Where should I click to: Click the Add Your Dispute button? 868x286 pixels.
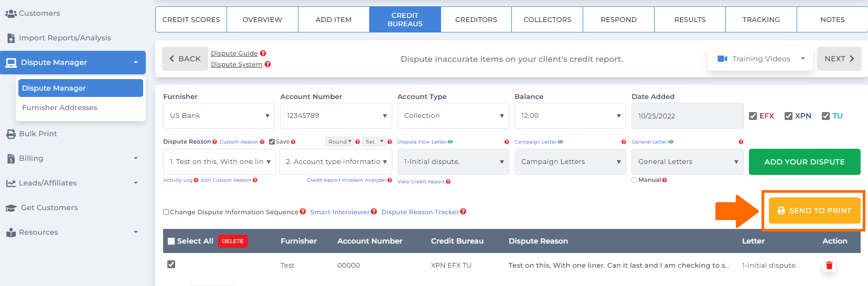(x=805, y=162)
